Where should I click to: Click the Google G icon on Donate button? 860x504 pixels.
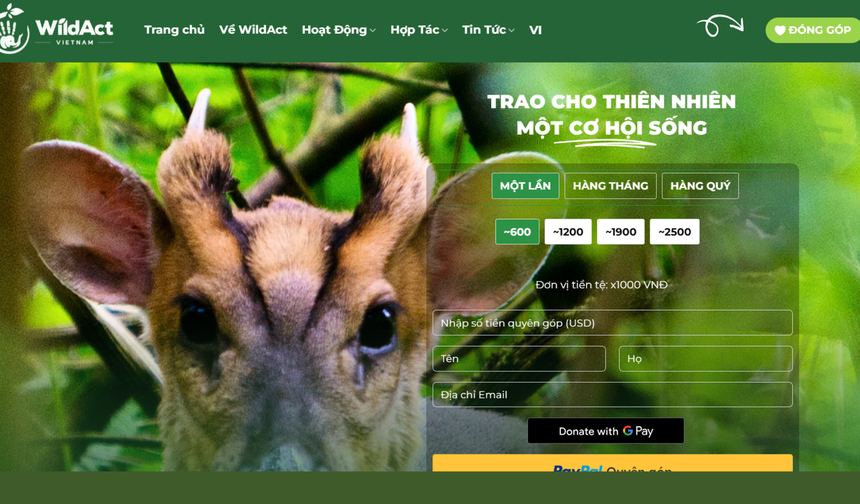[x=627, y=430]
